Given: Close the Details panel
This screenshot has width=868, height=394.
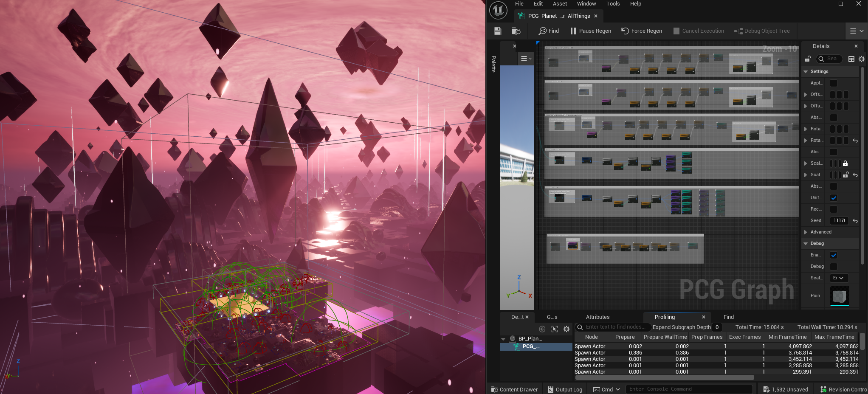Looking at the screenshot, I should pos(856,46).
